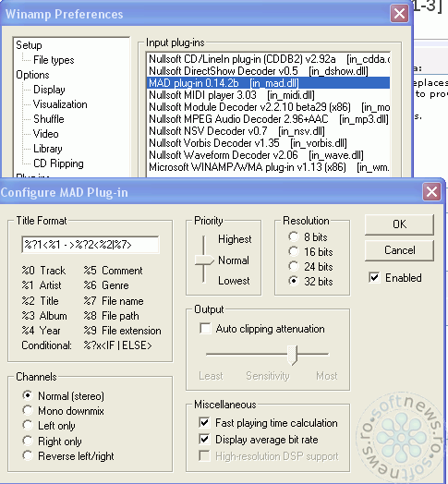
Task: Confirm with the OK button
Action: [x=399, y=224]
